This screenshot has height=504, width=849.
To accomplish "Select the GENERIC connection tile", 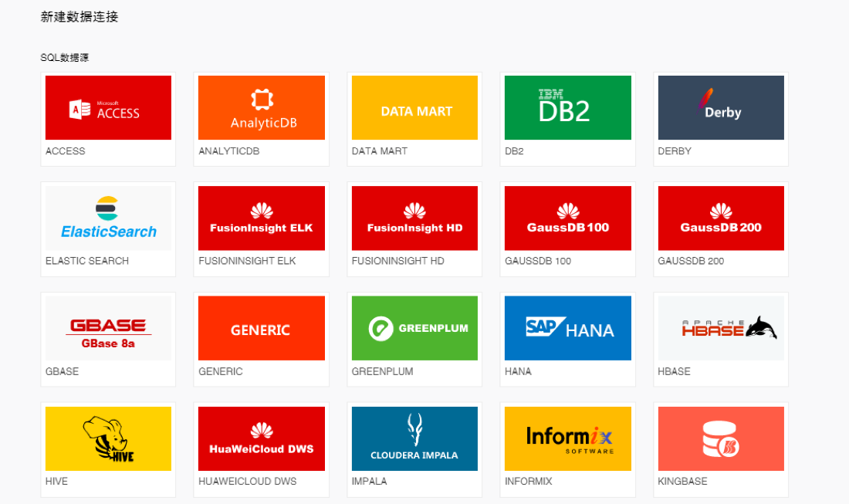I will (x=262, y=328).
